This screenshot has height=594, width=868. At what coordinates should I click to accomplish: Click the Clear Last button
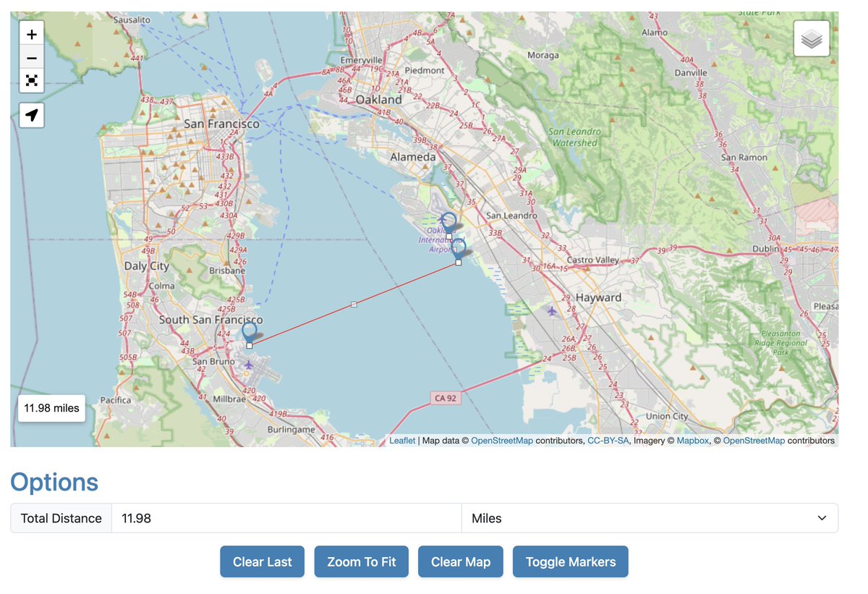[263, 561]
